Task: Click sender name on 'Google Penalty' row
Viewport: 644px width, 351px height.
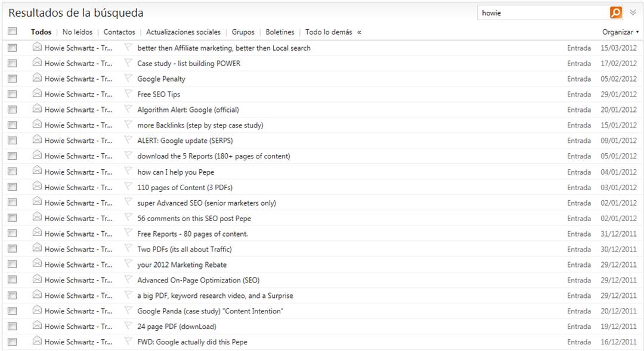Action: coord(79,79)
